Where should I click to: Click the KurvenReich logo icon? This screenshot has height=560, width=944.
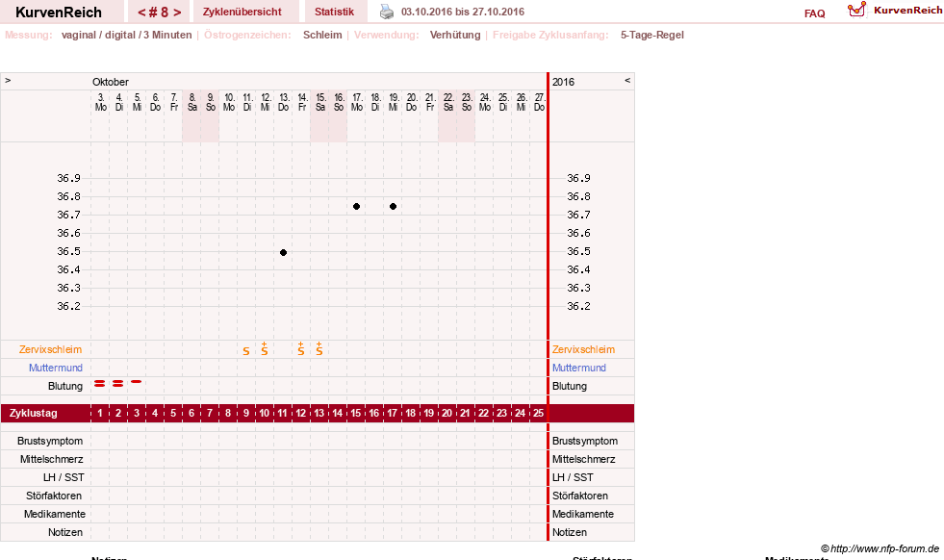pyautogui.click(x=856, y=10)
